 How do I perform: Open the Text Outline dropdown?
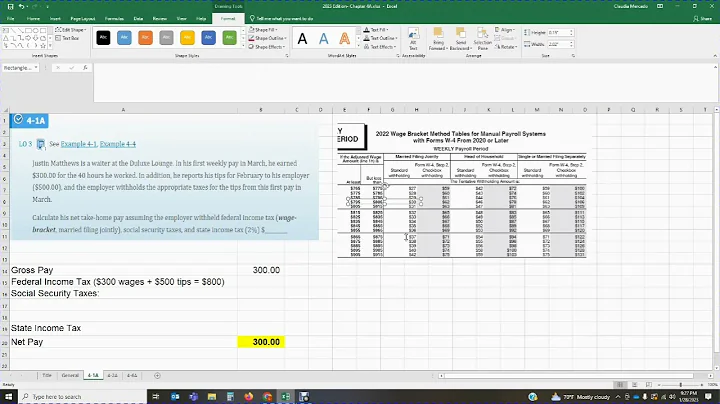tap(381, 38)
